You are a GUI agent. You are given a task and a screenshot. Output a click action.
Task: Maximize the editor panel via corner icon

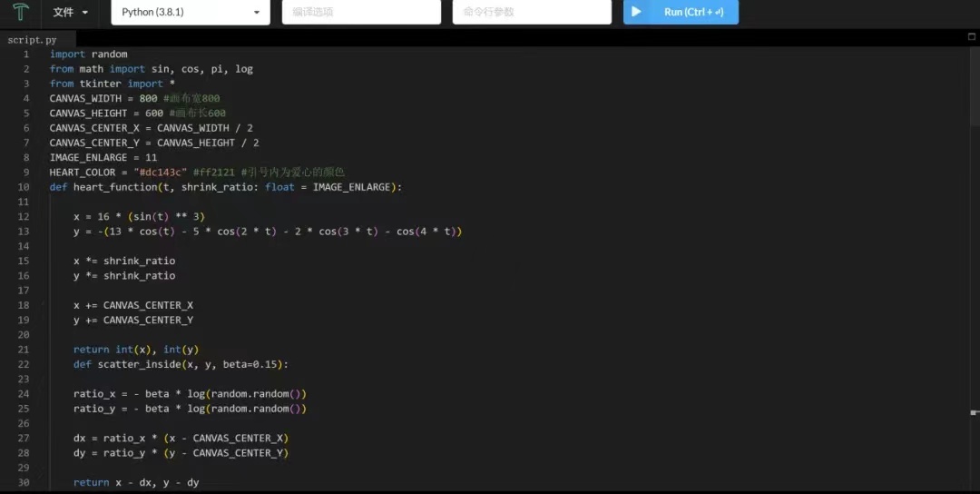click(x=970, y=37)
